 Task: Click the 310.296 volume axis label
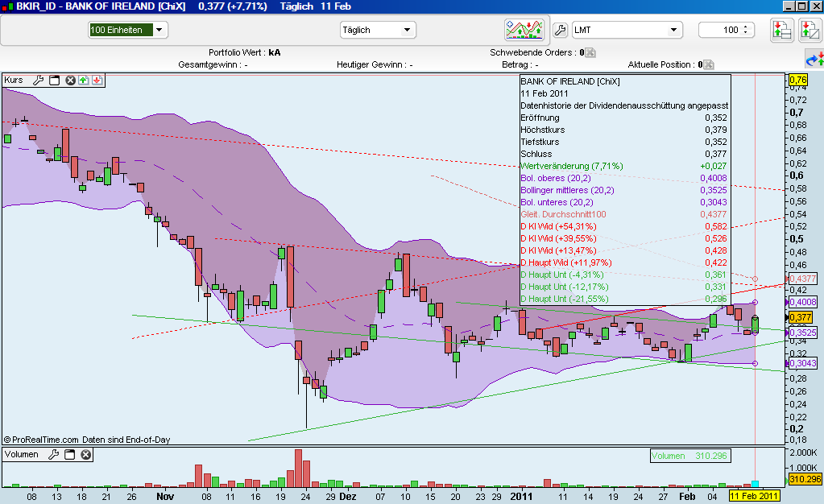pyautogui.click(x=805, y=479)
